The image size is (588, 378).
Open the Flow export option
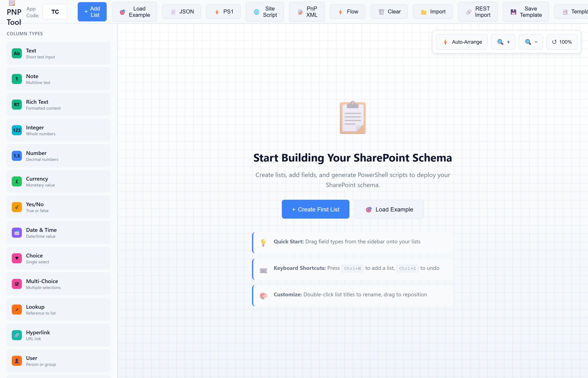coord(348,12)
